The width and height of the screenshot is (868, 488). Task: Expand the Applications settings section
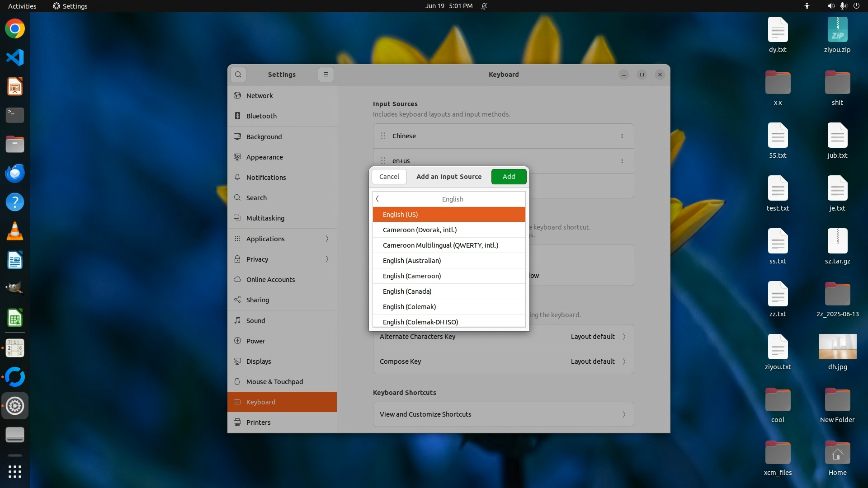282,239
